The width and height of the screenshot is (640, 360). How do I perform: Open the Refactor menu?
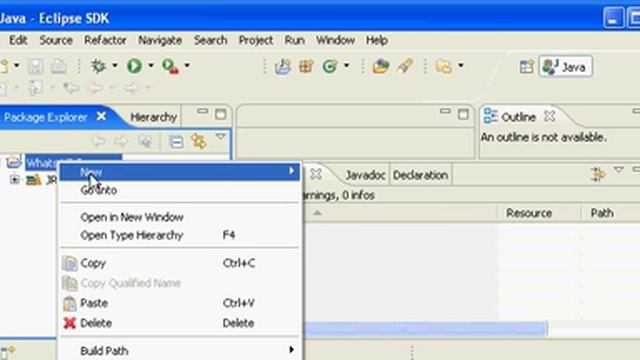click(105, 40)
